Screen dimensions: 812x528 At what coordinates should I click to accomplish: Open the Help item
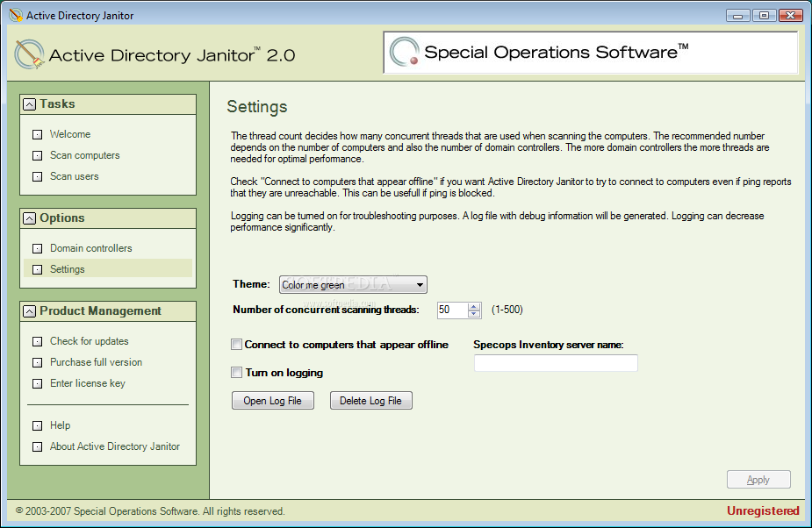60,425
